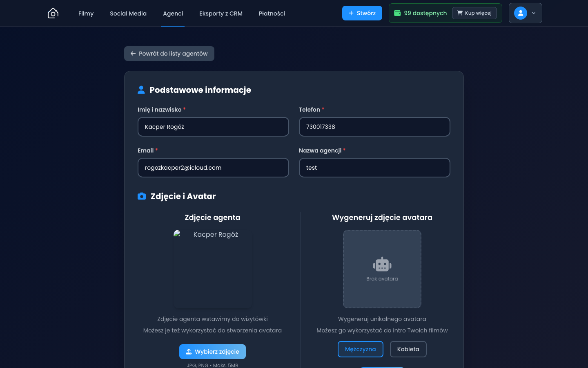588x368 pixels.
Task: Click the camera icon by Zdjęcie i Avatar
Action: pos(142,196)
